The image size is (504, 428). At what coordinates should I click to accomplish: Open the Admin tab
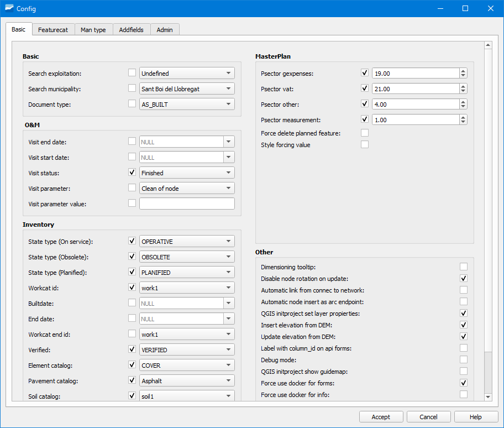pyautogui.click(x=165, y=30)
